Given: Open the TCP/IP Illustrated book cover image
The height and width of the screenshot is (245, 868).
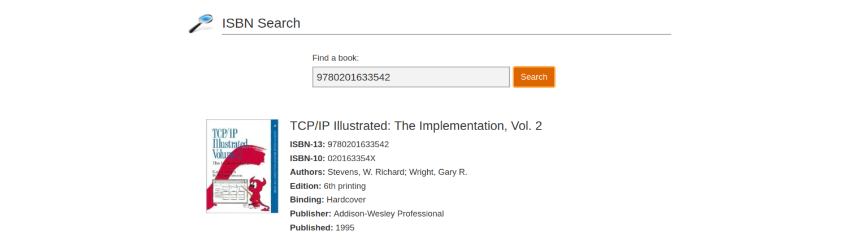Looking at the screenshot, I should tap(242, 166).
